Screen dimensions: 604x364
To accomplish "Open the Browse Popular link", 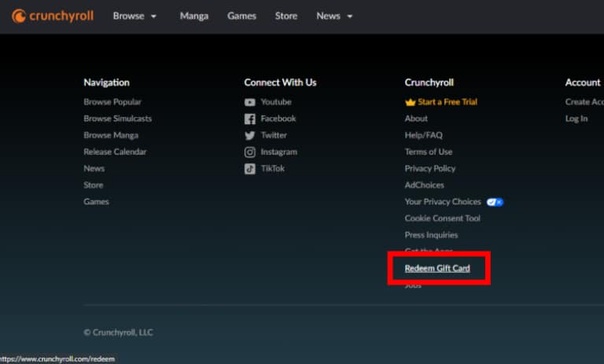I will [x=112, y=101].
